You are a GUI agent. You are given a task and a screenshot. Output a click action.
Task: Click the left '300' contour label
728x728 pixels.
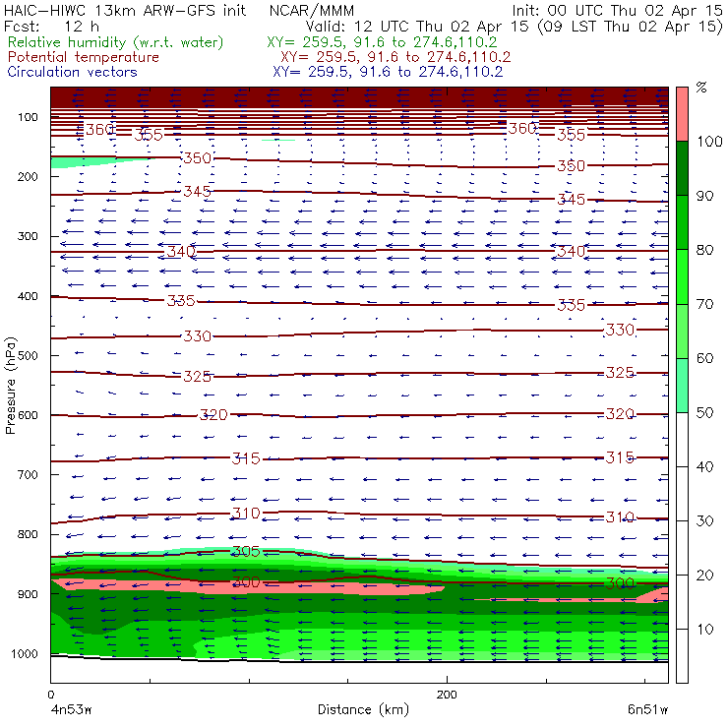coord(246,581)
